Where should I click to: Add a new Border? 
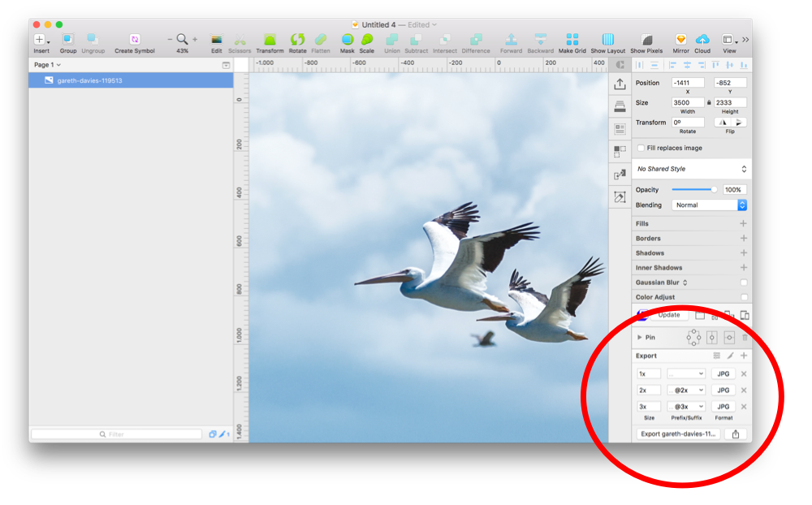click(743, 238)
